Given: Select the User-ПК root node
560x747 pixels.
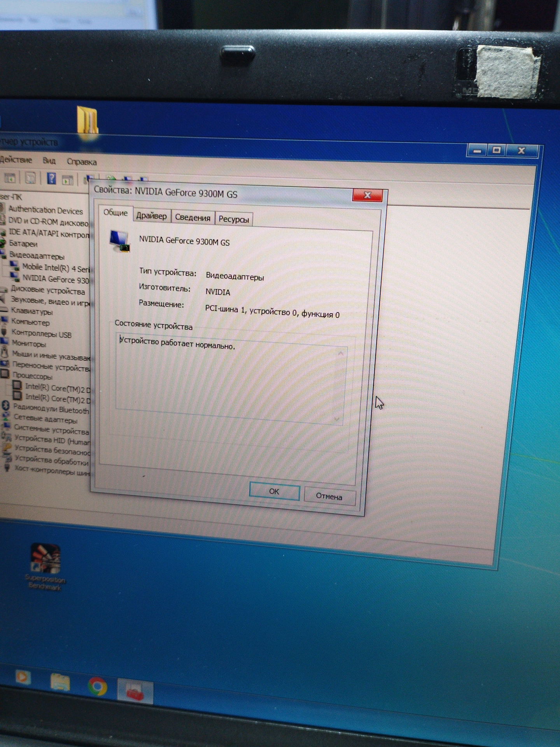Looking at the screenshot, I should point(11,197).
